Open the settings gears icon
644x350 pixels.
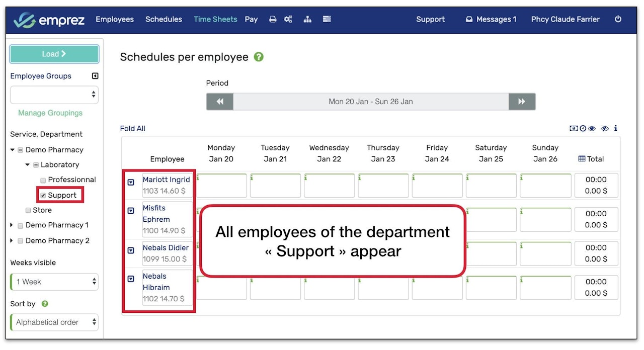point(288,19)
